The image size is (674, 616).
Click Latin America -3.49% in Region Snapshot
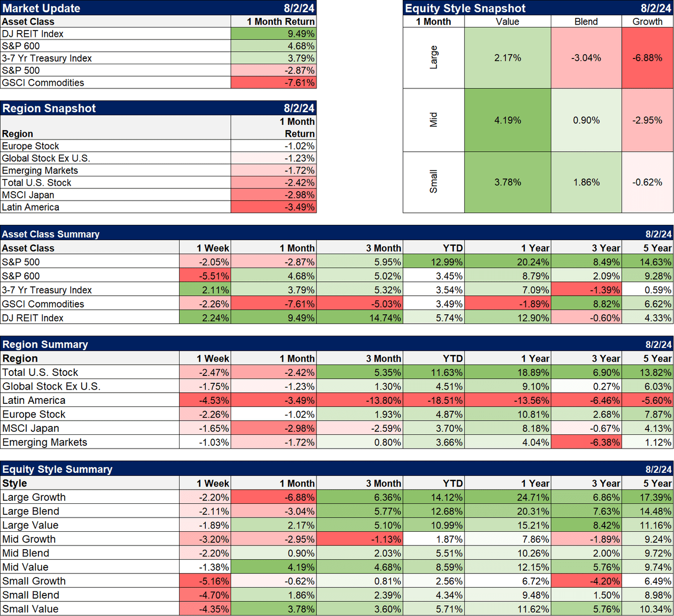[273, 206]
